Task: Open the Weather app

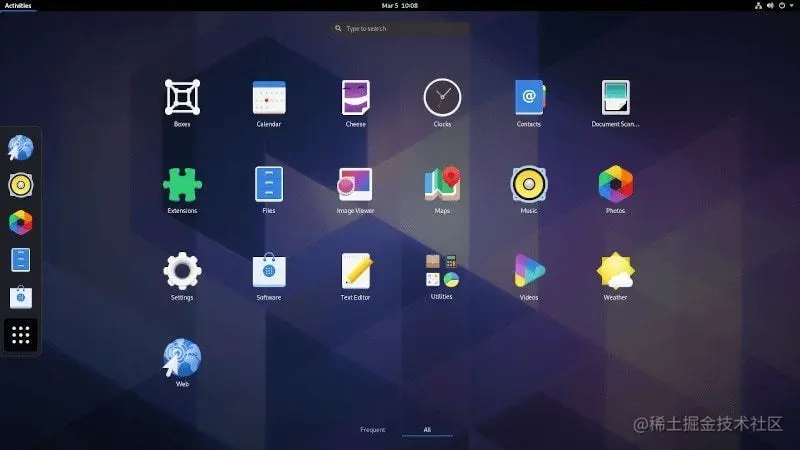Action: tap(615, 271)
